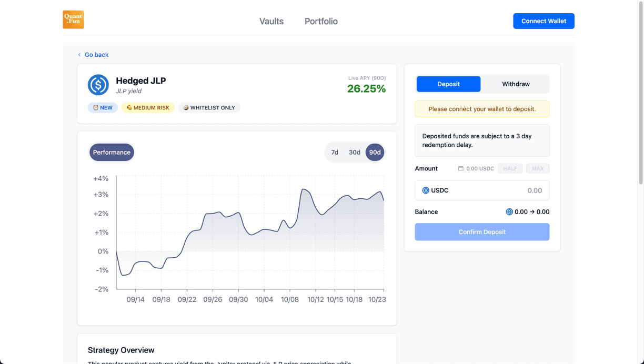Screen dimensions: 644x364
Task: Select the 7d time range
Action: click(335, 153)
